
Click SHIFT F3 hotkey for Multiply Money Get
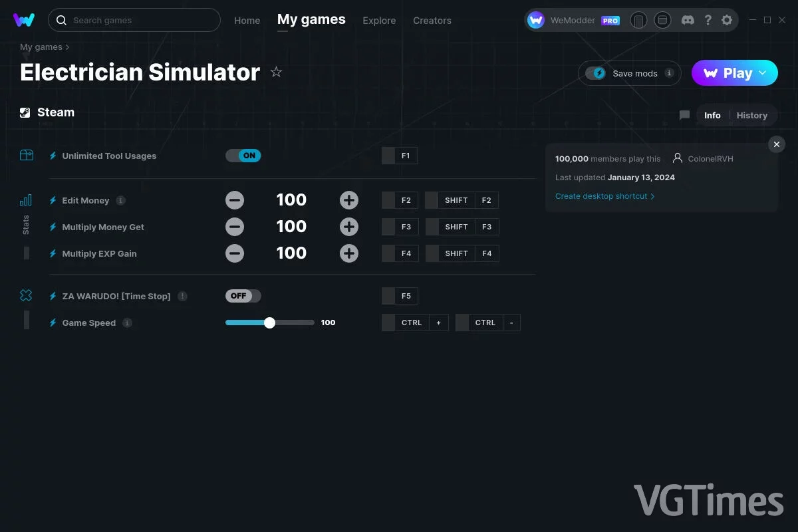point(462,227)
